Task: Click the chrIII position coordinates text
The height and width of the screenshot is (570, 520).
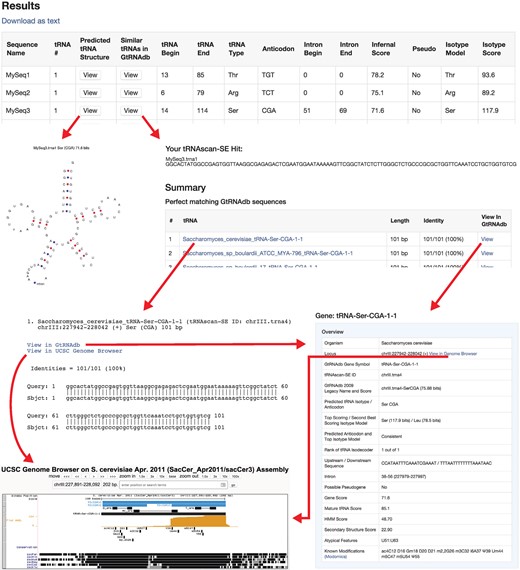Action: (78, 485)
